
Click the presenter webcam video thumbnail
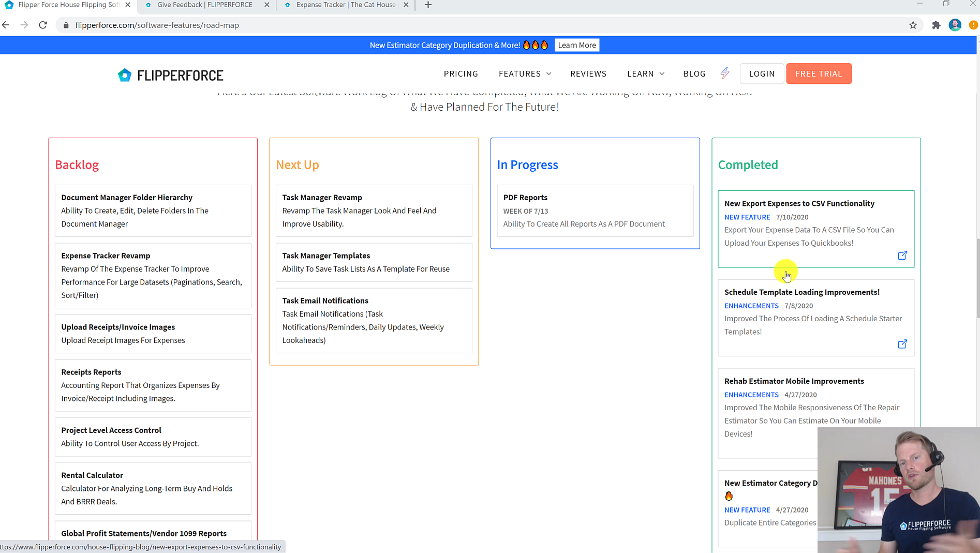coord(899,490)
